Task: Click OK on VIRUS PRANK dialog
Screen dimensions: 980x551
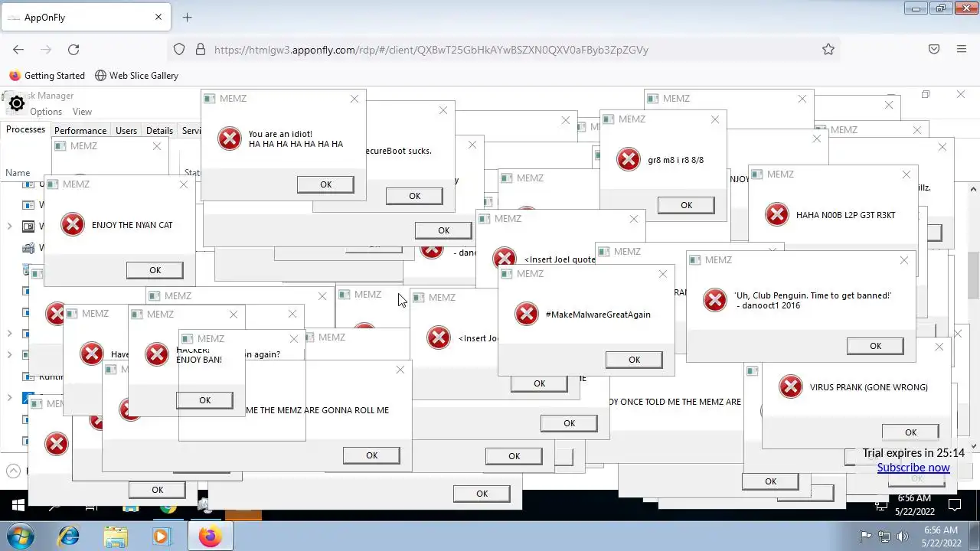Action: tap(910, 432)
